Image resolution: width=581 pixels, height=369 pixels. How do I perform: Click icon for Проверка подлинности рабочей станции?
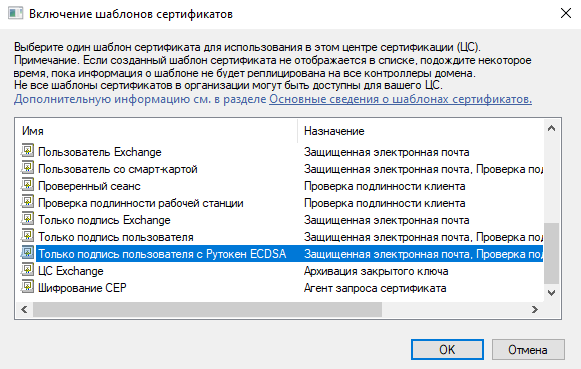click(27, 202)
